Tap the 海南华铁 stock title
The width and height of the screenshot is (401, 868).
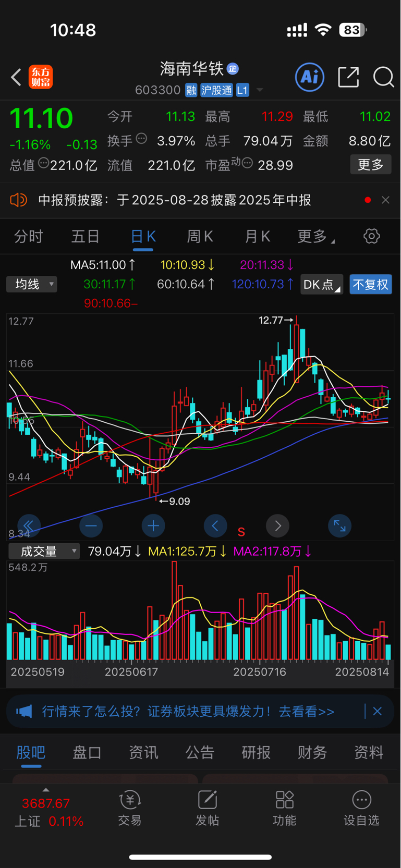tap(191, 69)
